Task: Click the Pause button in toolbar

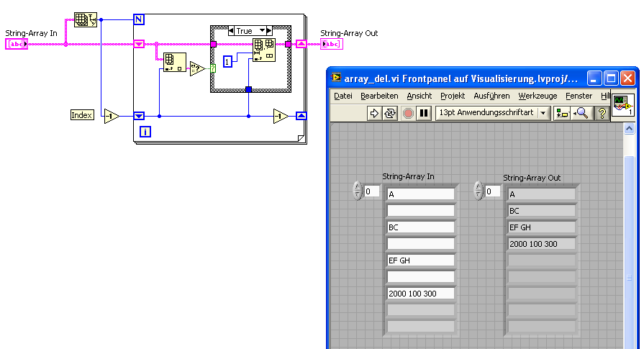Action: point(425,113)
